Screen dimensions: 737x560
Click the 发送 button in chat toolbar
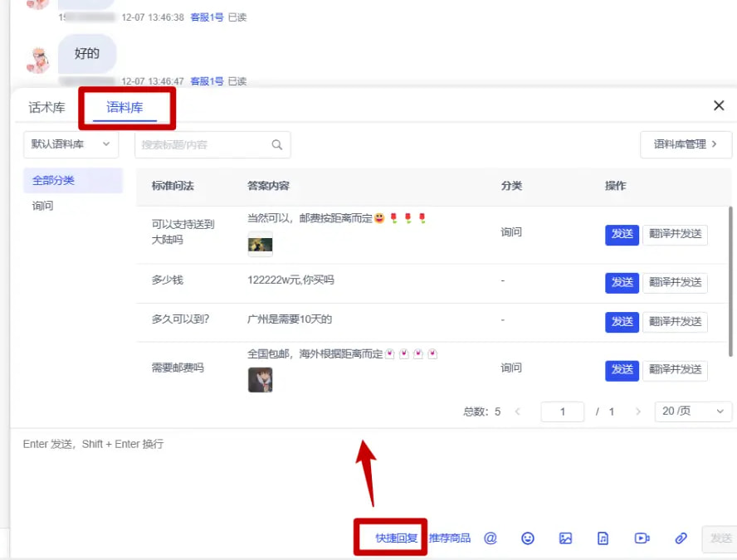[720, 538]
